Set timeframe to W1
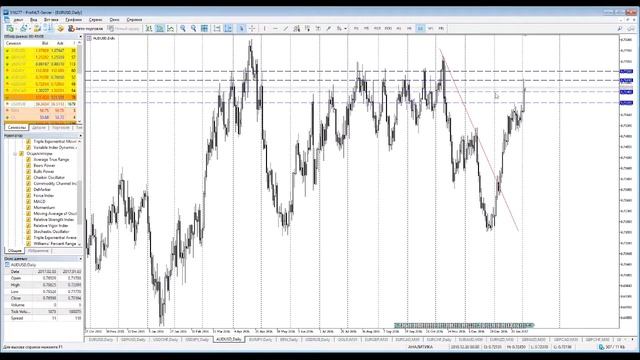 coord(431,28)
